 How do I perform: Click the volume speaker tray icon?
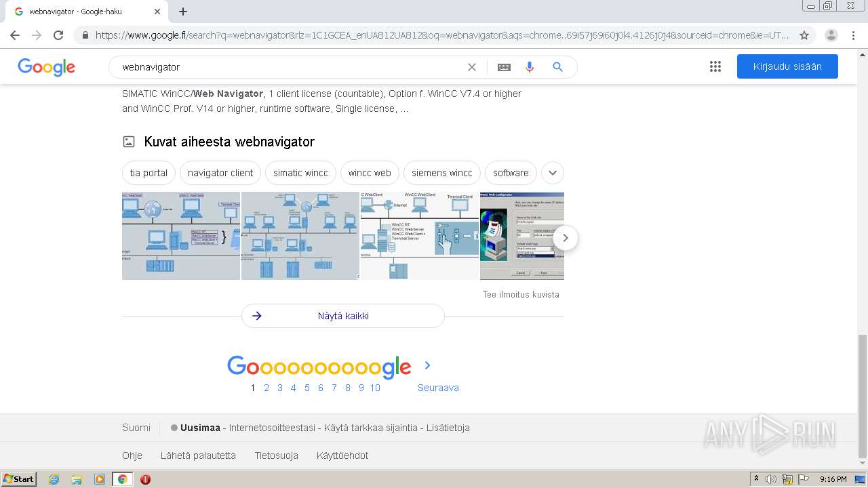pos(771,479)
